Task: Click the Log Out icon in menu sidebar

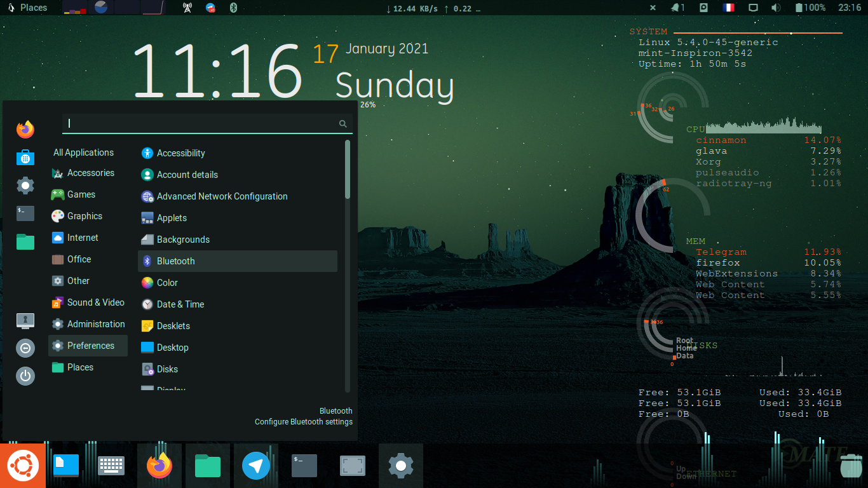Action: pos(25,348)
